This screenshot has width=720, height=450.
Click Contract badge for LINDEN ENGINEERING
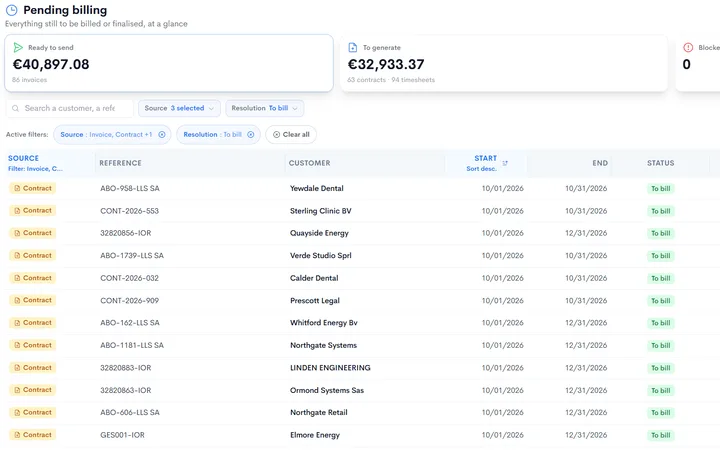point(33,368)
